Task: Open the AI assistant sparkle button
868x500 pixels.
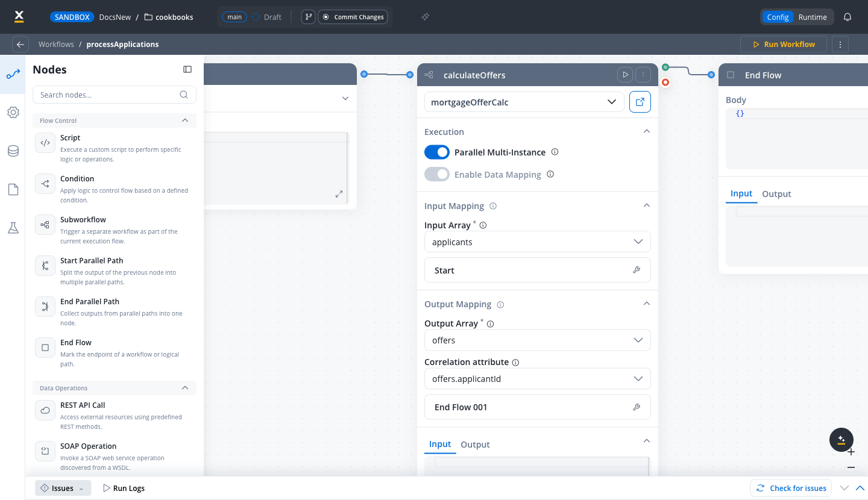Action: (x=841, y=440)
